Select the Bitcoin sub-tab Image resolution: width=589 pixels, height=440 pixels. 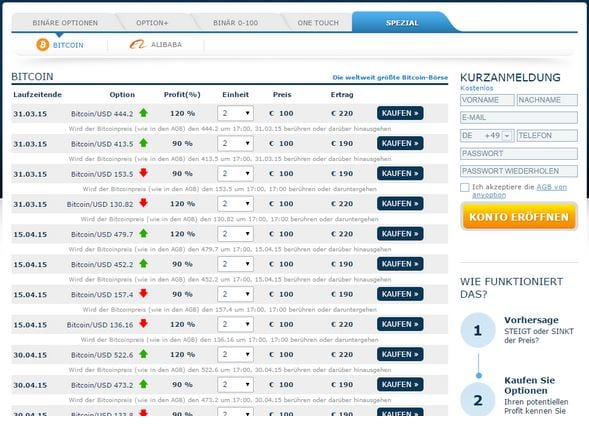point(60,45)
